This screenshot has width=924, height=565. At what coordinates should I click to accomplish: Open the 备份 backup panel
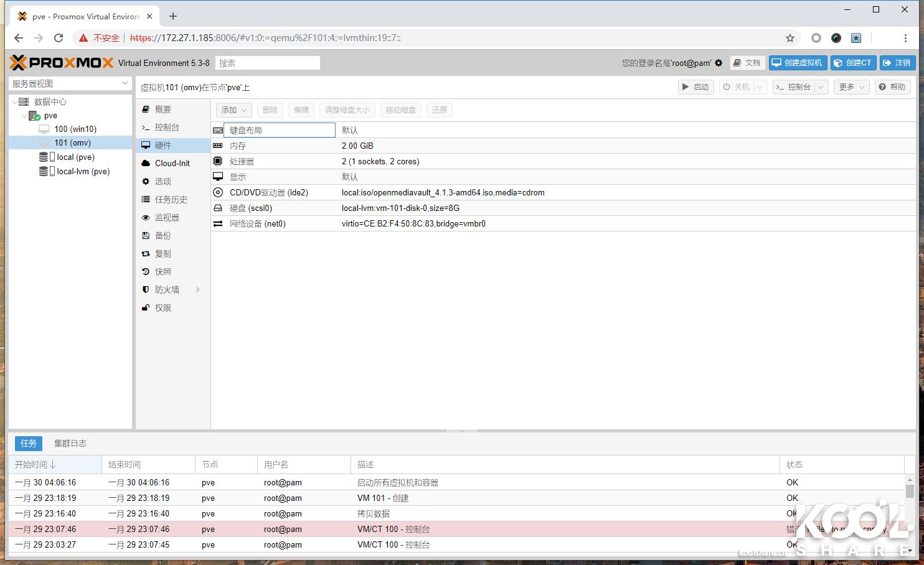(x=163, y=235)
